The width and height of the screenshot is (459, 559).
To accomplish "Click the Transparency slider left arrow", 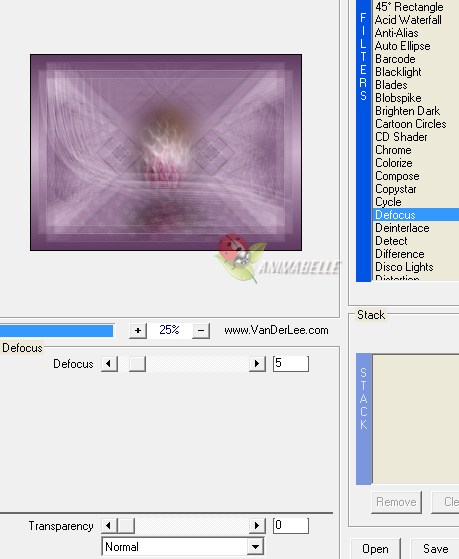I will click(109, 526).
